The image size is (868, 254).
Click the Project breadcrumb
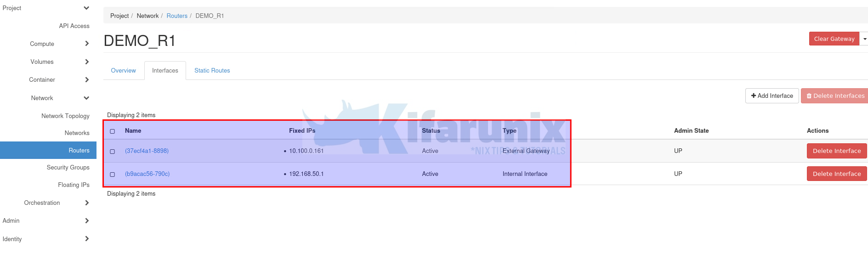(x=119, y=16)
